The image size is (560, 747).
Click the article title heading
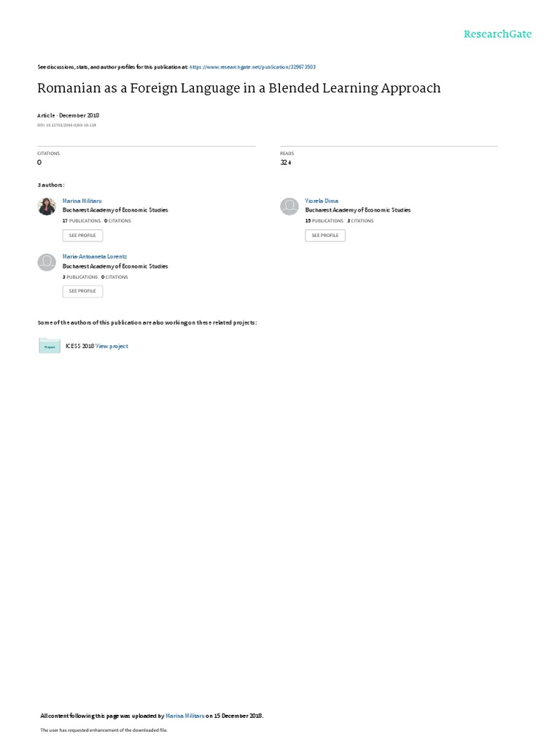pyautogui.click(x=239, y=88)
